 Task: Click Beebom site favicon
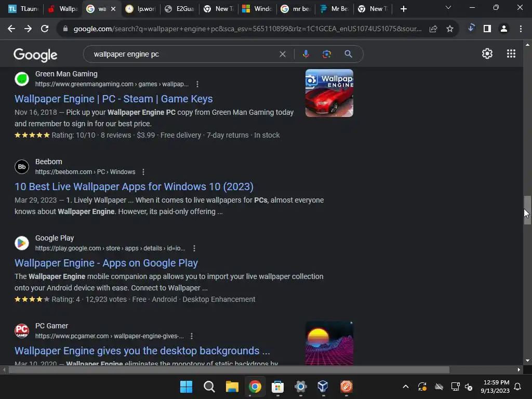[22, 167]
